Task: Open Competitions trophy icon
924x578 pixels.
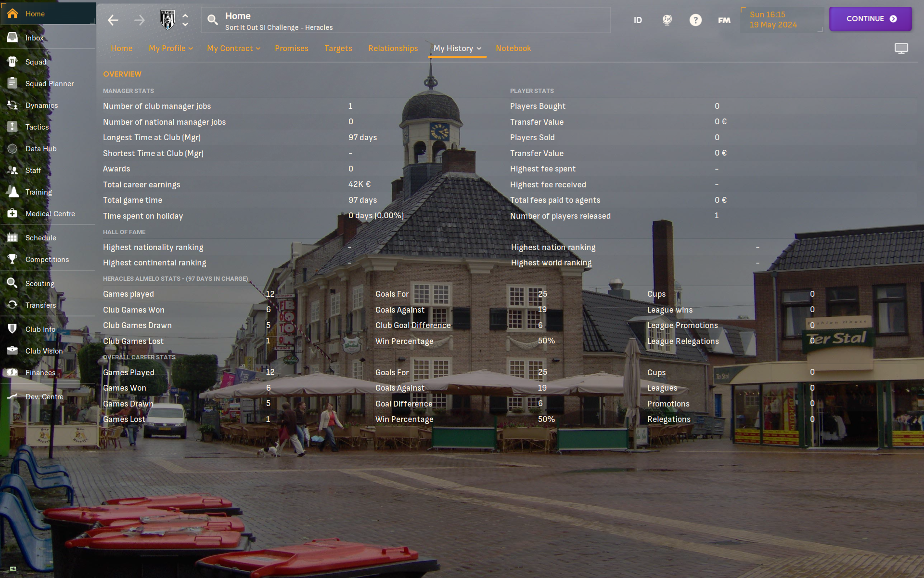Action: pos(13,259)
